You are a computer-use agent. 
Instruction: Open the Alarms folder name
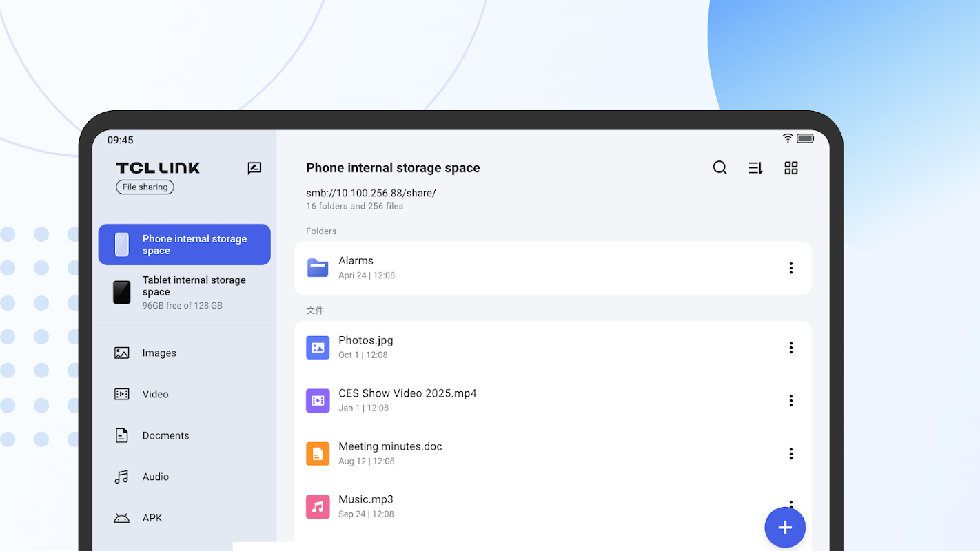[356, 261]
